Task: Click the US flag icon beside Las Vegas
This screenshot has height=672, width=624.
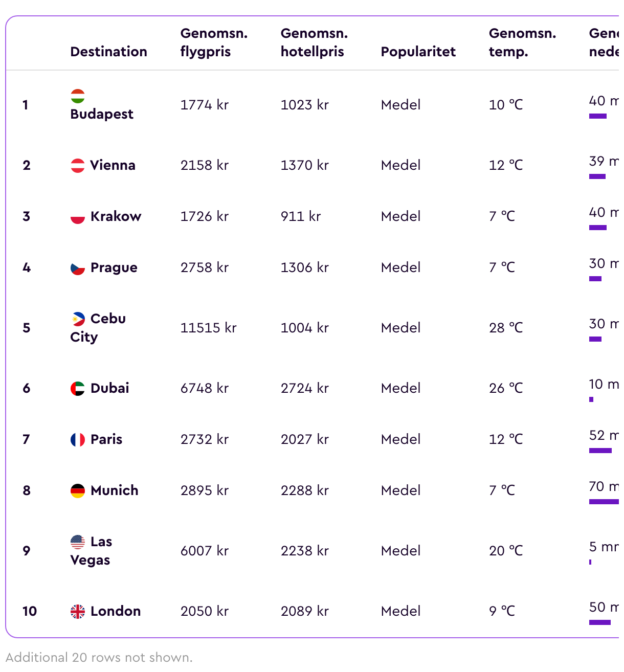Action: point(78,542)
